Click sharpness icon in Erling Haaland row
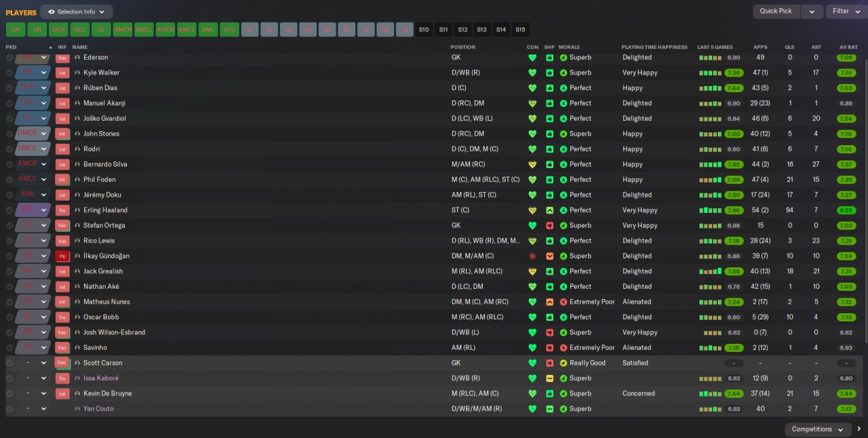 549,210
